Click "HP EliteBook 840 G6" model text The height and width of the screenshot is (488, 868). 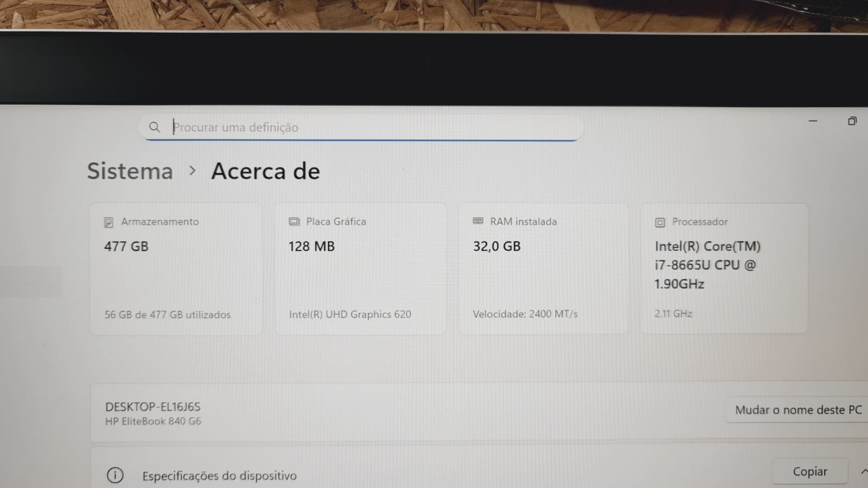[153, 421]
